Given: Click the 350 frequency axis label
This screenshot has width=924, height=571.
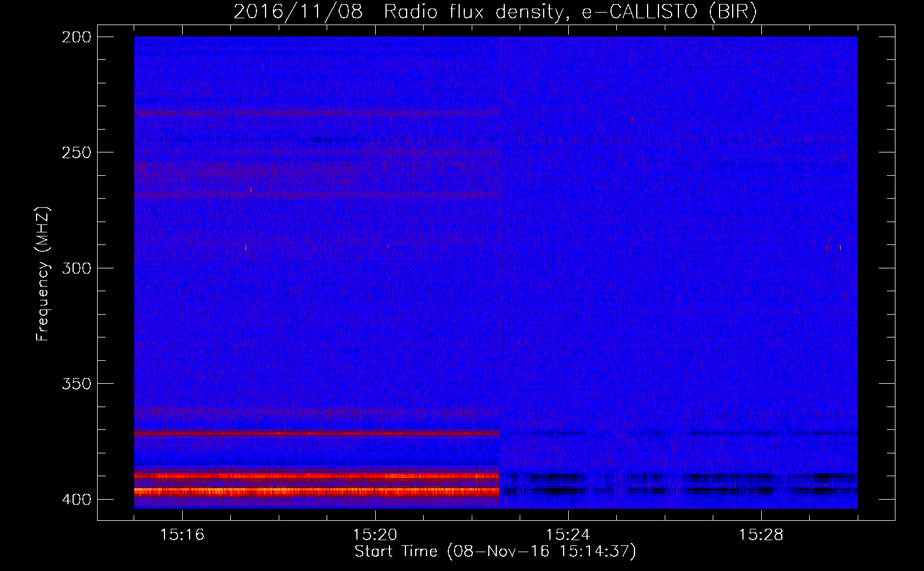Looking at the screenshot, I should (x=77, y=384).
